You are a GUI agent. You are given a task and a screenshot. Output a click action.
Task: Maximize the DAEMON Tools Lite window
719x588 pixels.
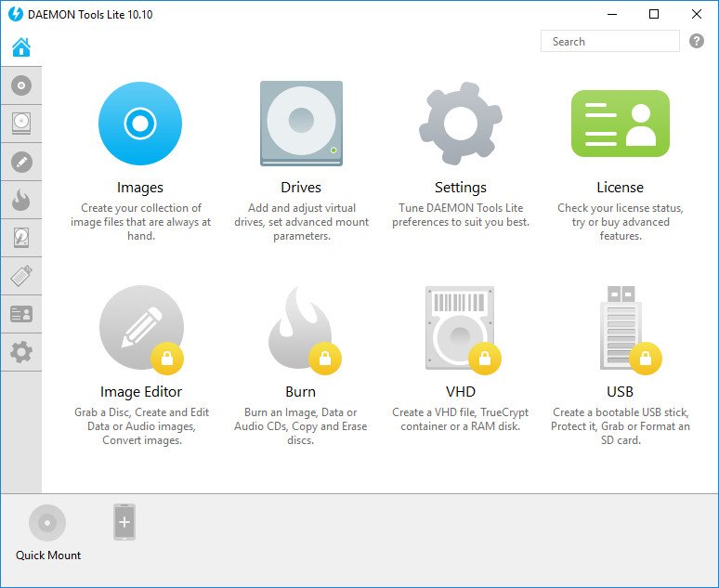coord(654,14)
